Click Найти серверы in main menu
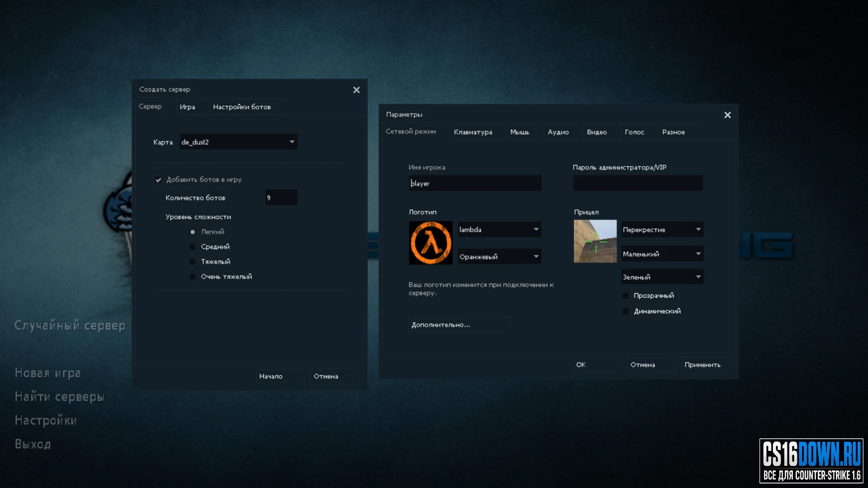The image size is (868, 488). [x=60, y=397]
